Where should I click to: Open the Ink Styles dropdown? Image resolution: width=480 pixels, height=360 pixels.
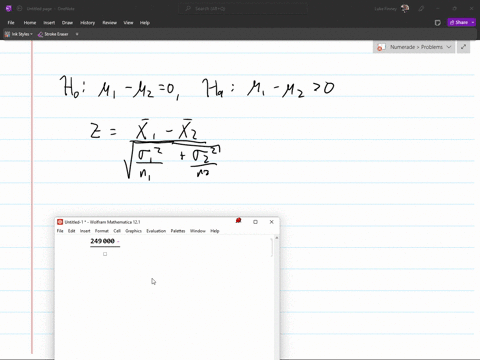[19, 34]
